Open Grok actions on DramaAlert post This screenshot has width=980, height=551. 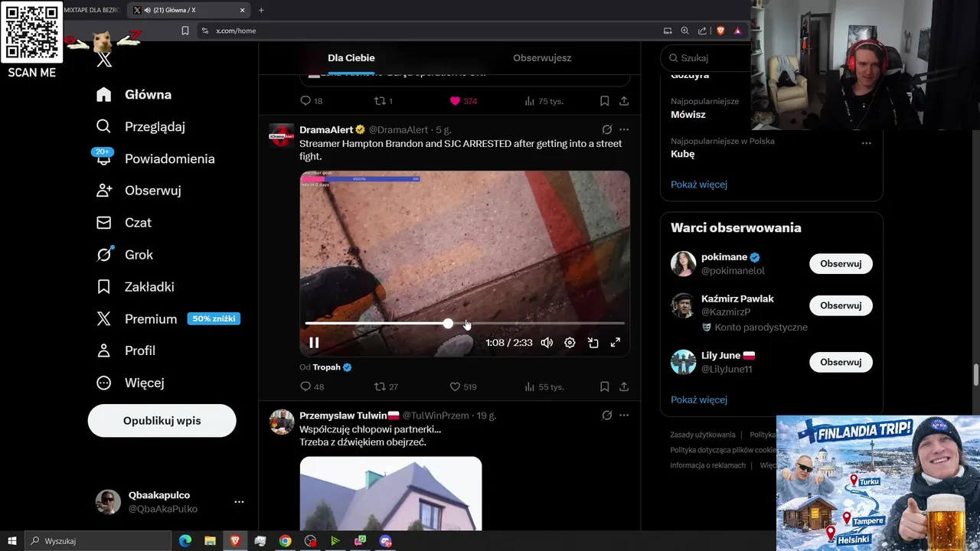tap(606, 130)
